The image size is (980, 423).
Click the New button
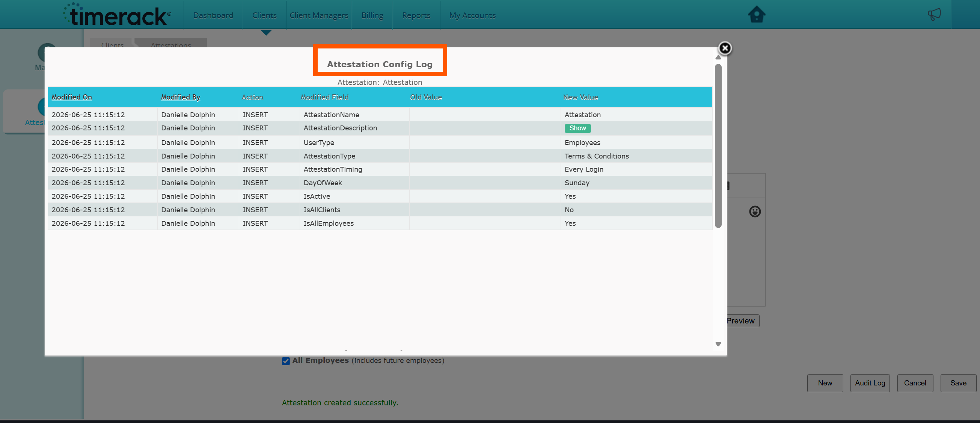click(825, 383)
